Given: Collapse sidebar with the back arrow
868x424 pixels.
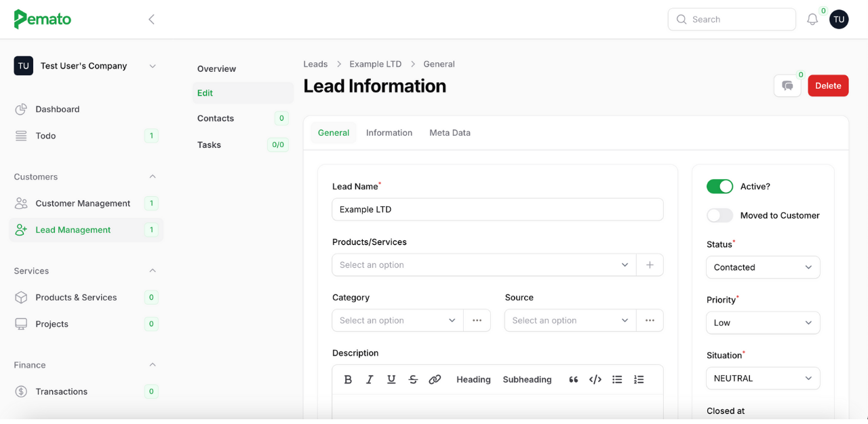Looking at the screenshot, I should tap(152, 20).
